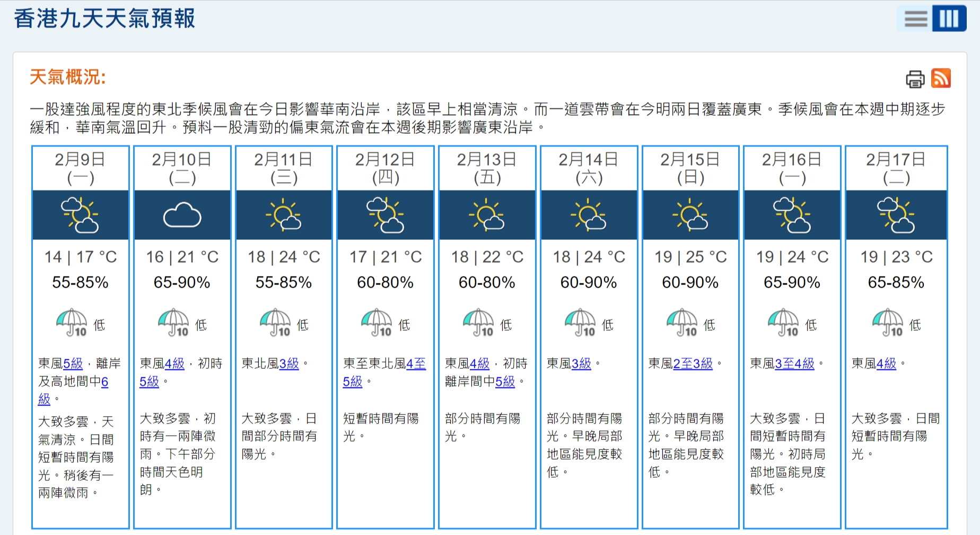Switch to the list view layout

(915, 19)
